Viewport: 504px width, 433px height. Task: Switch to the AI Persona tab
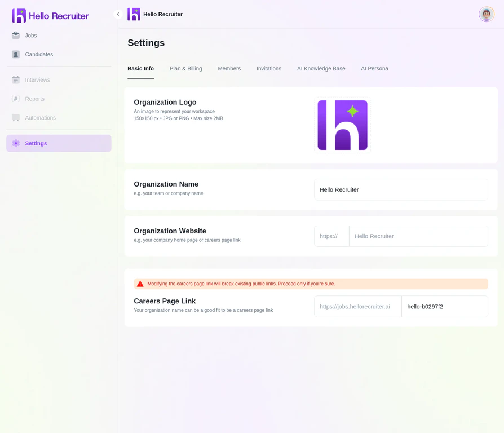(374, 68)
